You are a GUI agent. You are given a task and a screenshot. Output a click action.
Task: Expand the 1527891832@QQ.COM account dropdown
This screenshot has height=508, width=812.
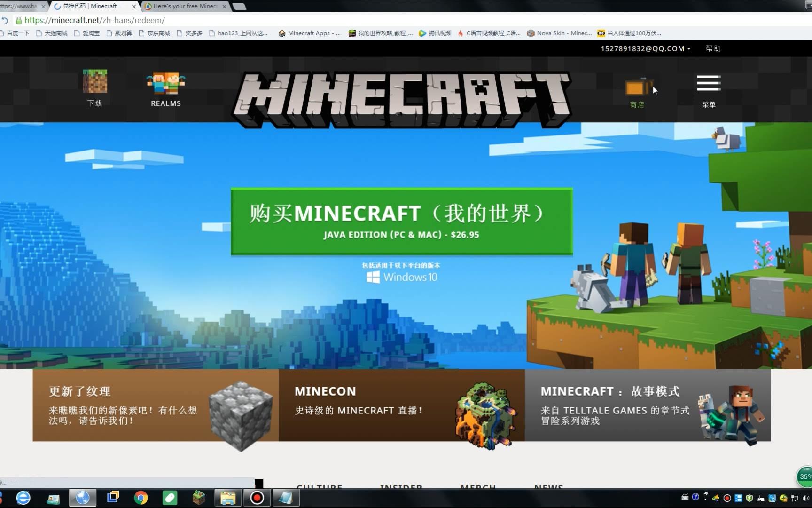(644, 48)
